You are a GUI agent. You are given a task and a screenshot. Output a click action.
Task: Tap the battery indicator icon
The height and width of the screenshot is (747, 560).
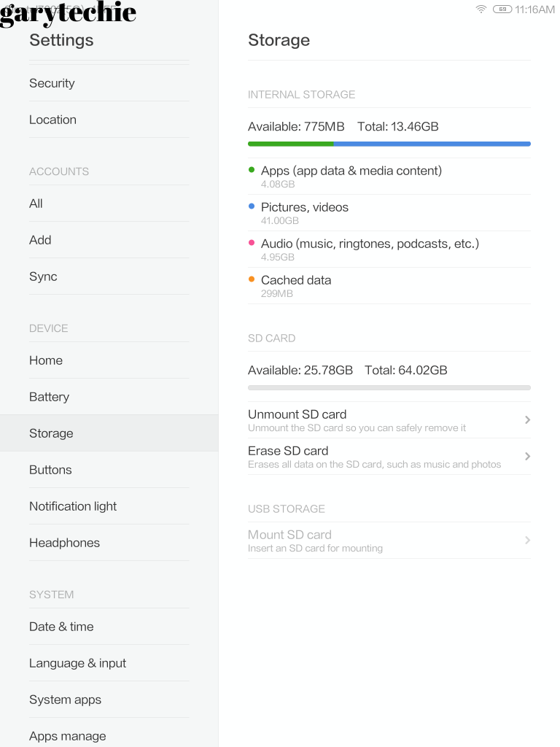502,9
